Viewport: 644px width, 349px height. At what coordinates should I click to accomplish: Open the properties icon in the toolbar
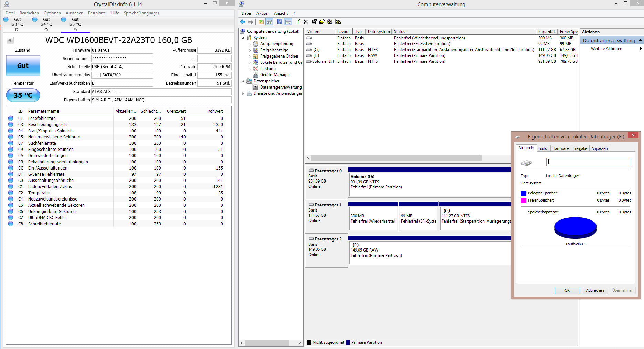tap(314, 22)
